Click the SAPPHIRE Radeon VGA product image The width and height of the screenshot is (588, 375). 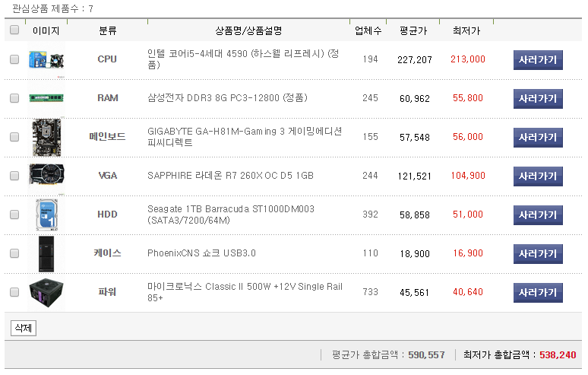46,176
